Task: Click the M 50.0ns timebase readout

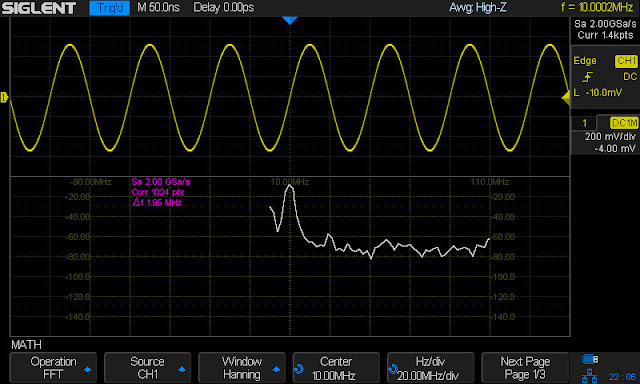Action: tap(158, 7)
